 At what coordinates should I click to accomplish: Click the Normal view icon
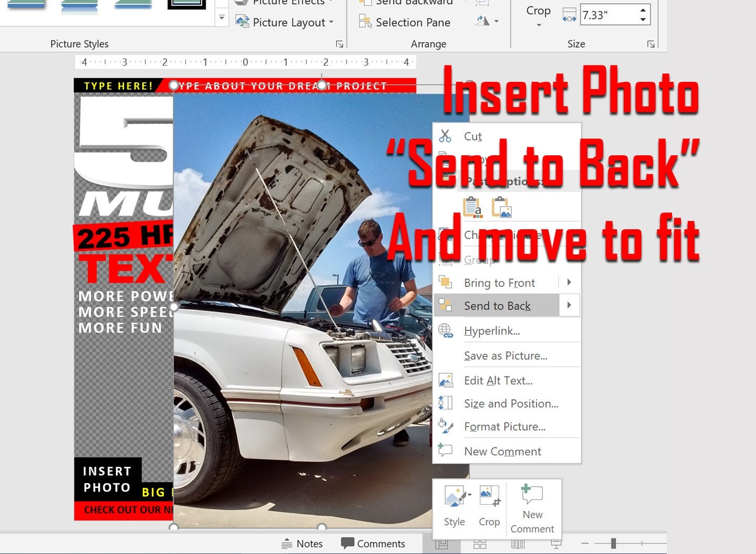[443, 544]
